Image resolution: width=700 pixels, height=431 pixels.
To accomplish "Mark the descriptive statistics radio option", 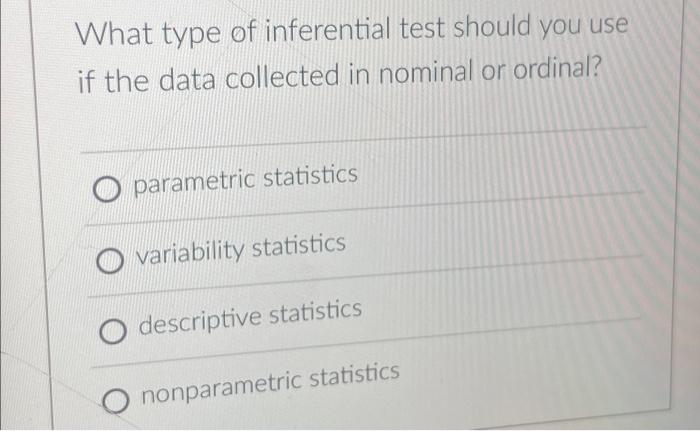I will (112, 331).
